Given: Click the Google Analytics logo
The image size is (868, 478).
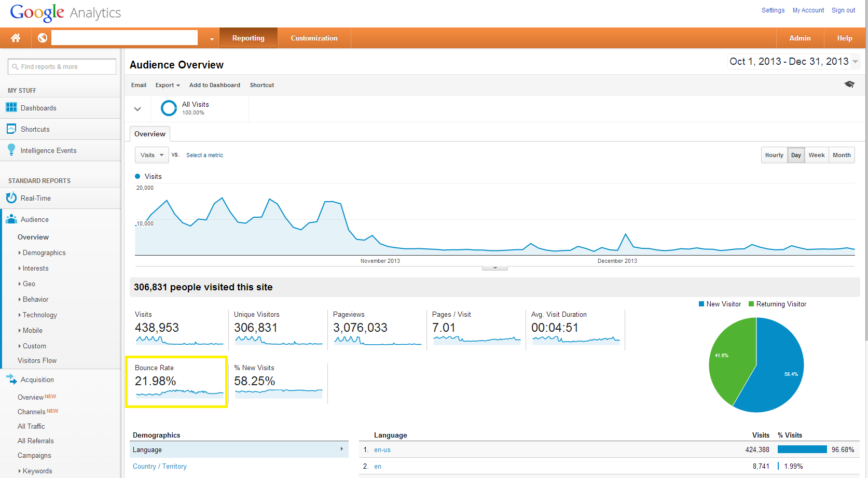Looking at the screenshot, I should (x=65, y=12).
